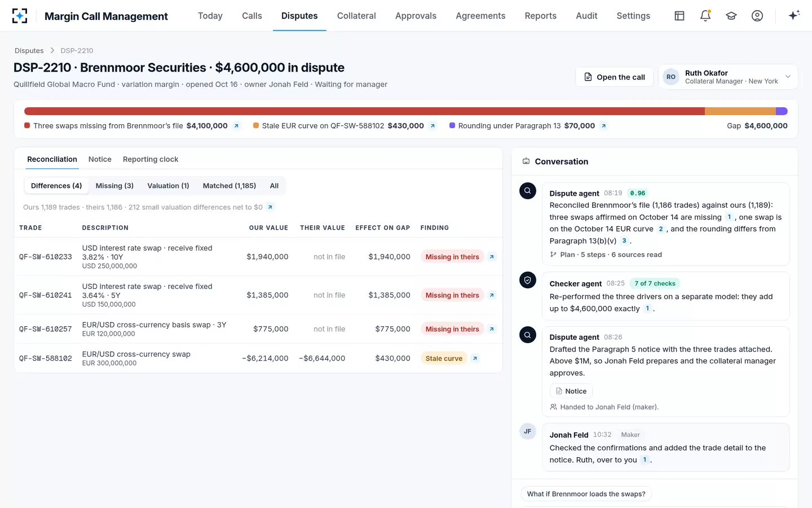812x508 pixels.
Task: Expand Plan · 5 steps · 6 sources read
Action: click(x=606, y=255)
